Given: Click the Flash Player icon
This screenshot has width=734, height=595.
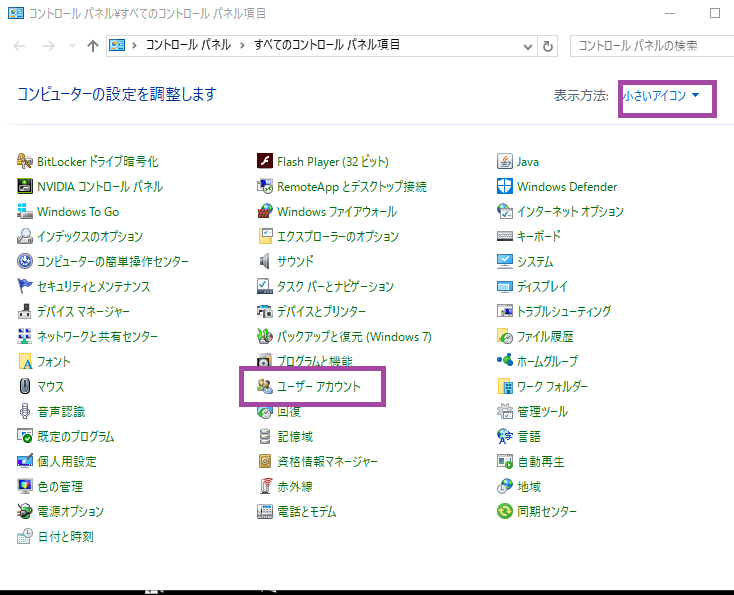Looking at the screenshot, I should (x=264, y=162).
